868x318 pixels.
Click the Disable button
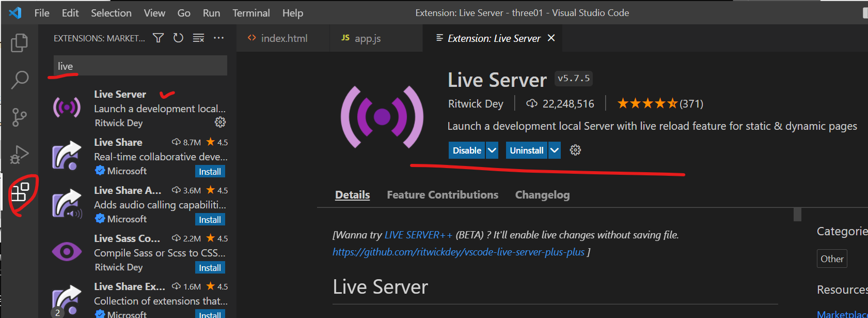[x=467, y=150]
